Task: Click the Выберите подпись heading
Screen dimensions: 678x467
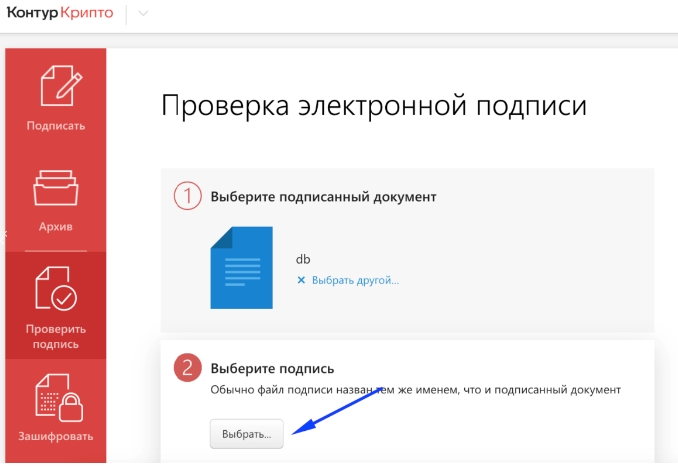Action: pyautogui.click(x=272, y=368)
